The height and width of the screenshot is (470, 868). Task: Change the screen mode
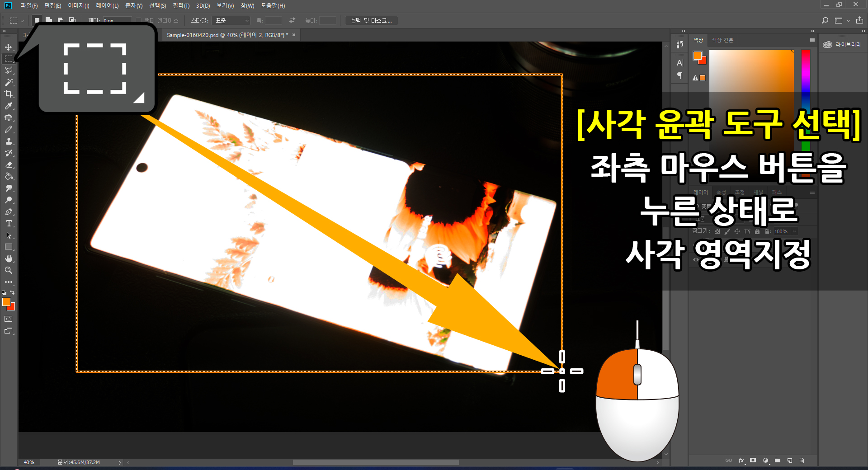(9, 331)
